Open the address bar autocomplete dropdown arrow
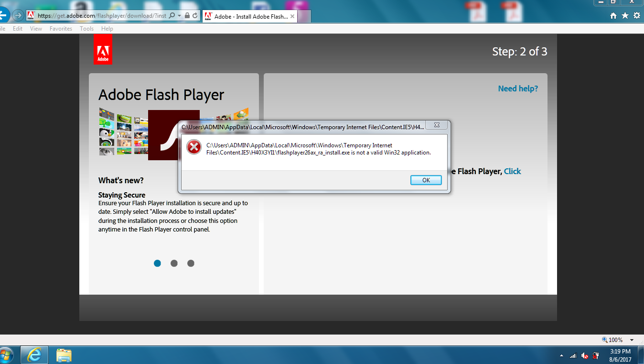This screenshot has width=644, height=364. point(179,16)
